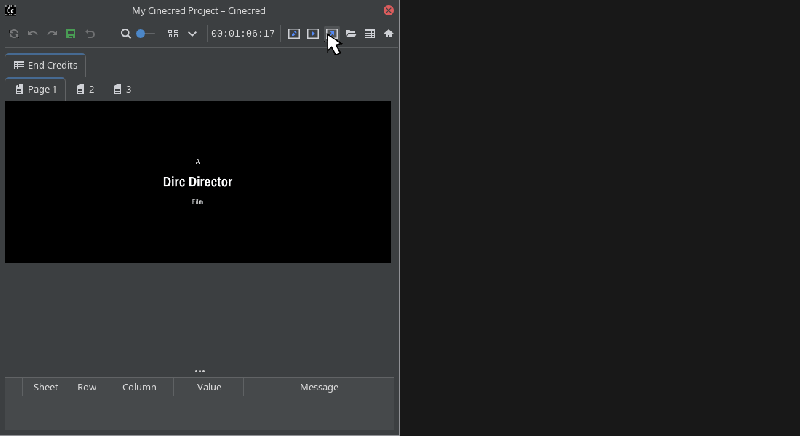Image resolution: width=800 pixels, height=436 pixels.
Task: Click the magnifier zoom icon
Action: pos(126,34)
